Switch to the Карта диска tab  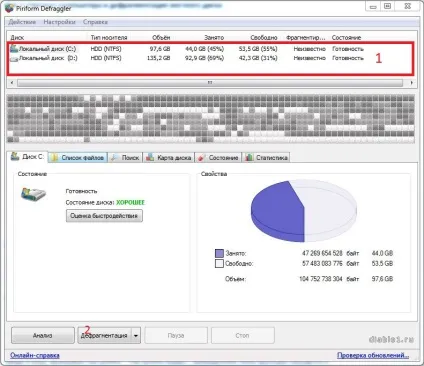coord(169,158)
